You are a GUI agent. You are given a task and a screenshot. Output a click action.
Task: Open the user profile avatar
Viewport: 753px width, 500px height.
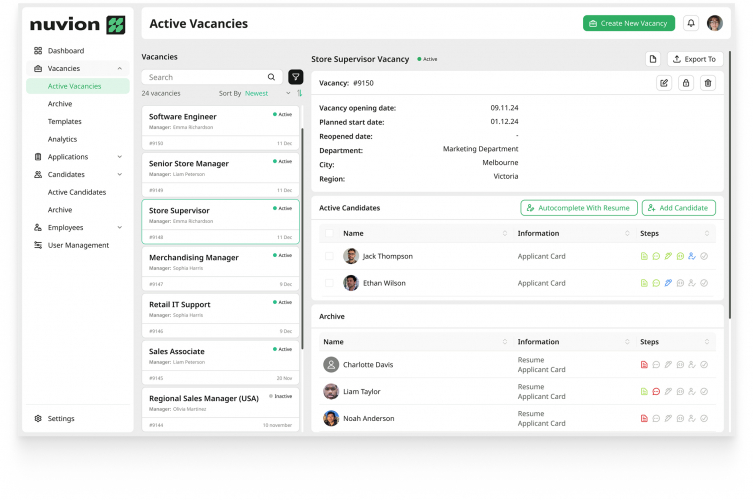point(715,23)
